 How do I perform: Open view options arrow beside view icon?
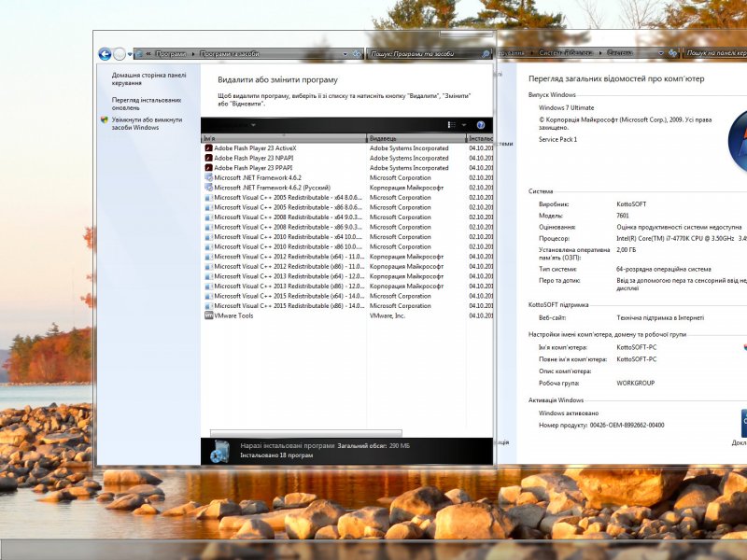[x=464, y=125]
